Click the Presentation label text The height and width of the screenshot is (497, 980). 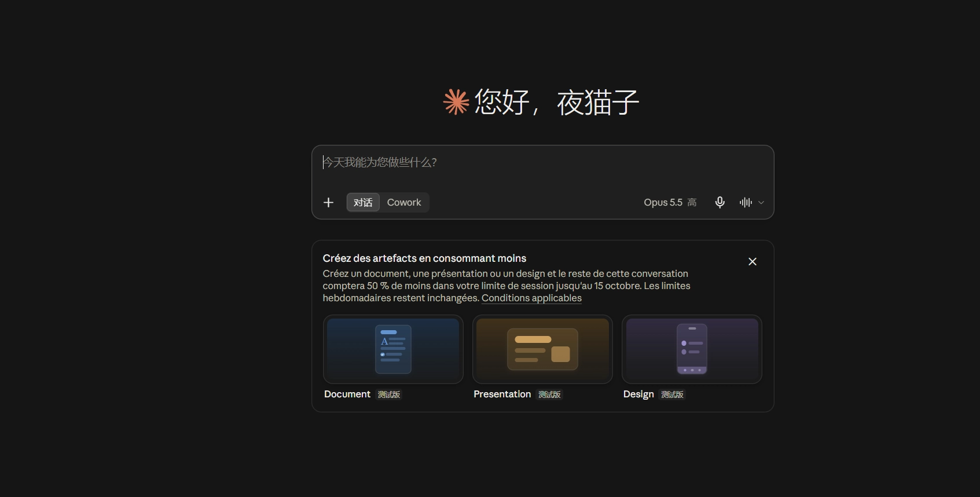click(x=502, y=394)
